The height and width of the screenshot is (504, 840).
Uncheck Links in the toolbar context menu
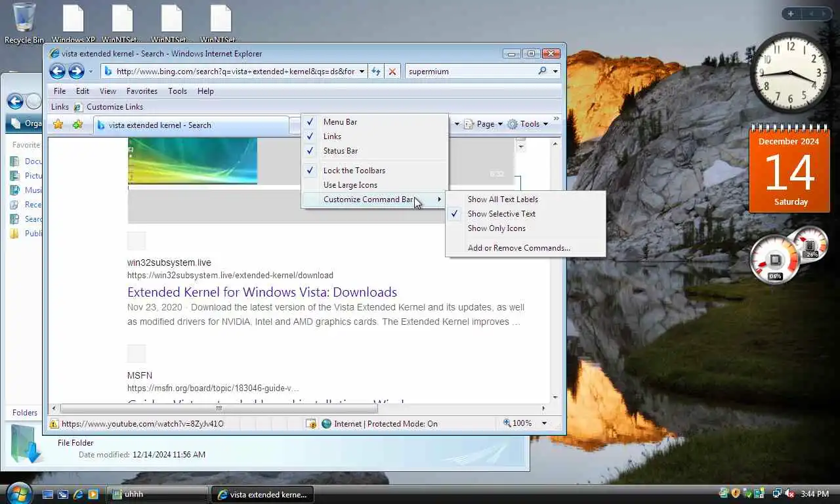[375, 136]
